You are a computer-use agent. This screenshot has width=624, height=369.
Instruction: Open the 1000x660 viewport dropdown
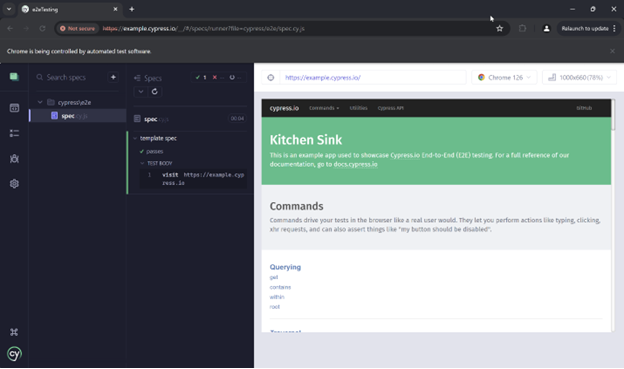pyautogui.click(x=579, y=78)
